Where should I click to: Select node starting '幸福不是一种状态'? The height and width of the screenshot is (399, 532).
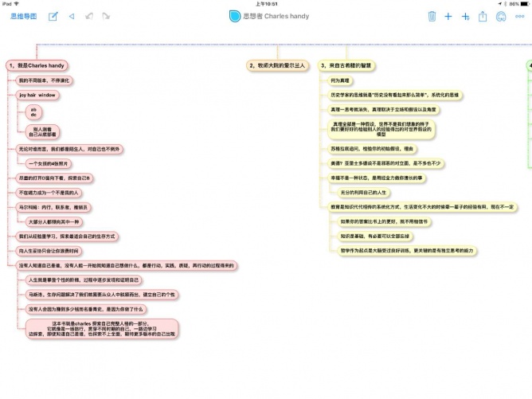tap(377, 178)
